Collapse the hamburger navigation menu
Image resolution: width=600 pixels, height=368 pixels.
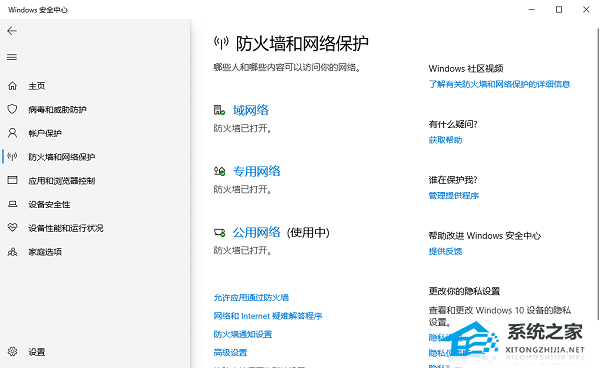pos(12,57)
